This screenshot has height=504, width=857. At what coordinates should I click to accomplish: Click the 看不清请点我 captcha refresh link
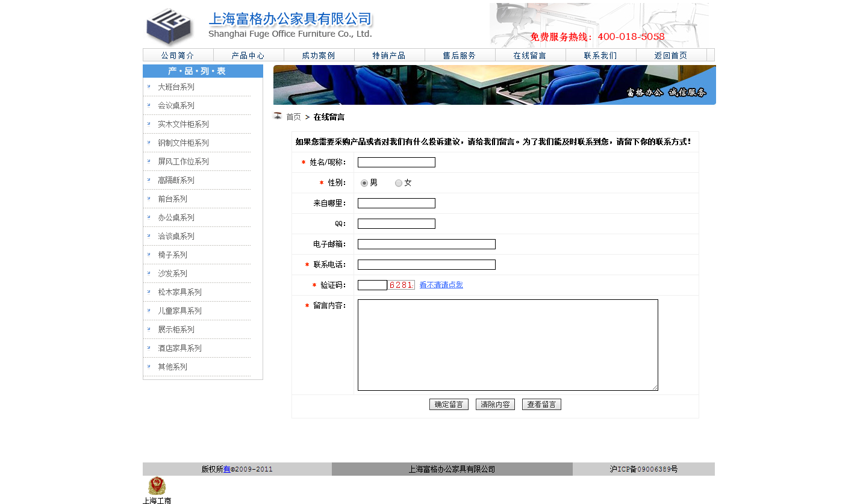point(441,285)
